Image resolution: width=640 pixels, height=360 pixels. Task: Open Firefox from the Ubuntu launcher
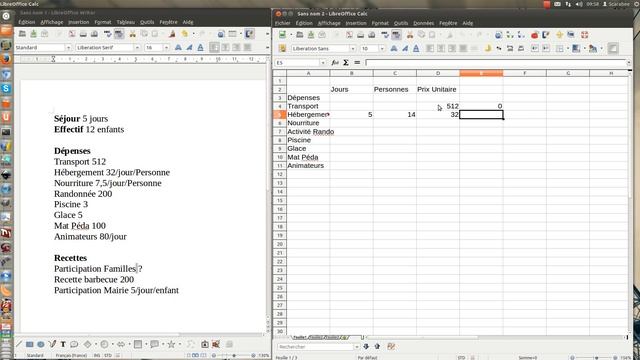pyautogui.click(x=6, y=59)
